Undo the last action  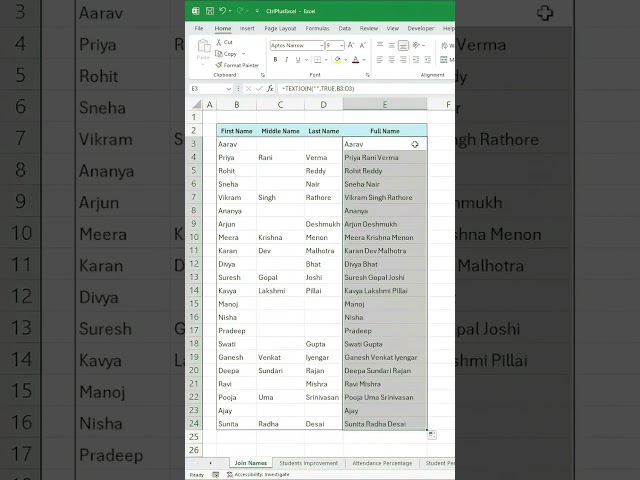click(x=222, y=11)
